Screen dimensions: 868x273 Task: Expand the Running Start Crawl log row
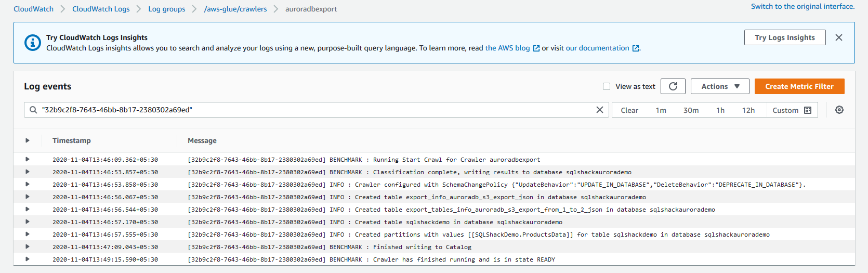(28, 159)
